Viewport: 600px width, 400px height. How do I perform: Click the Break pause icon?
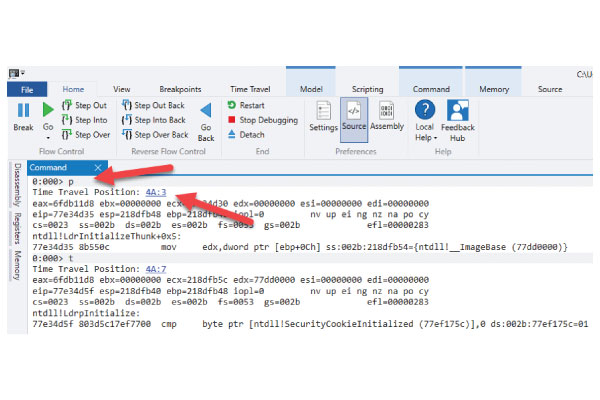coord(23,109)
